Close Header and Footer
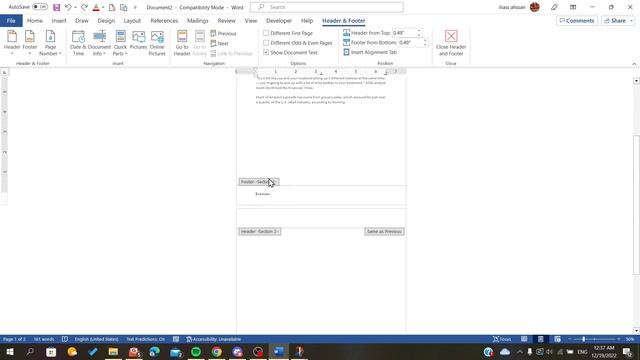This screenshot has height=360, width=640. [451, 42]
